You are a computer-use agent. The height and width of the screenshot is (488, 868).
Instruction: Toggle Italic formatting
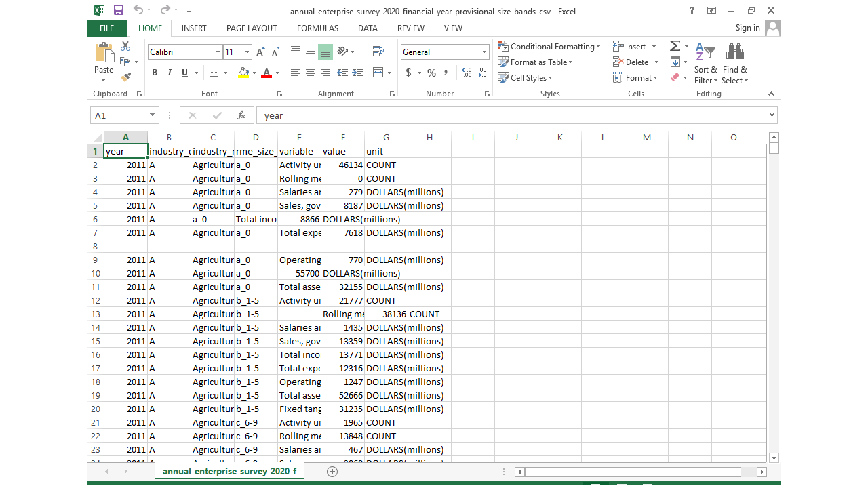(170, 73)
